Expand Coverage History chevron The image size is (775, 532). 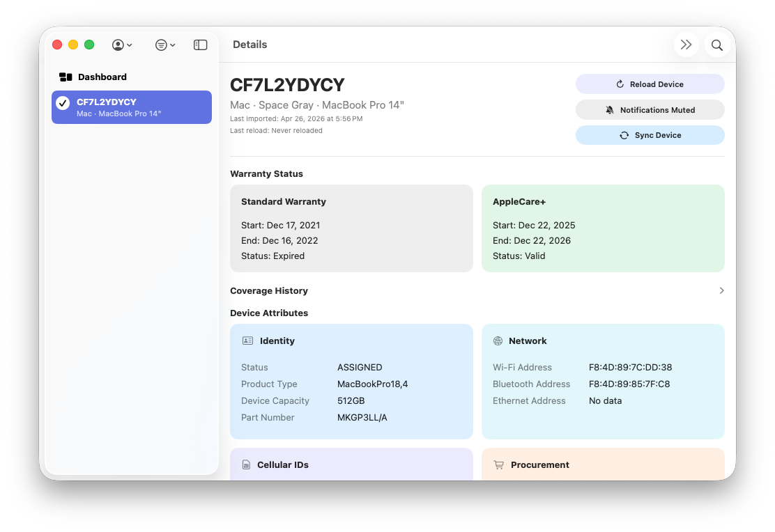tap(721, 290)
